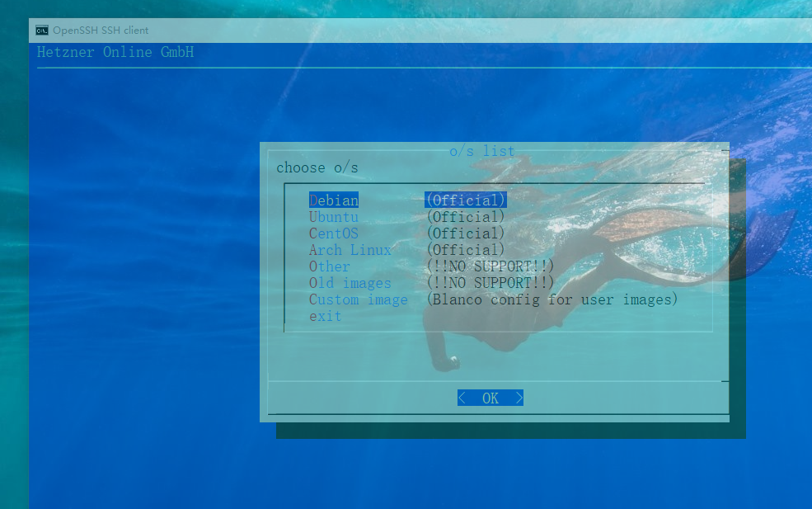Click the OpenSSH window title bar icon
This screenshot has height=509, width=812.
pyautogui.click(x=42, y=31)
